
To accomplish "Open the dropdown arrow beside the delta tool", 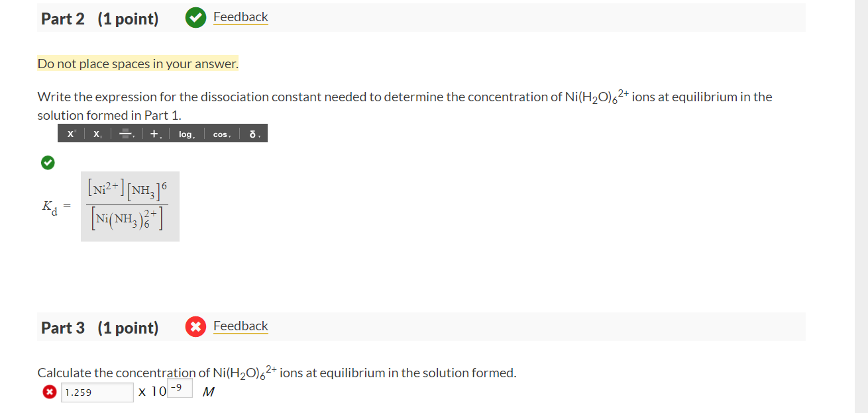I will [260, 135].
